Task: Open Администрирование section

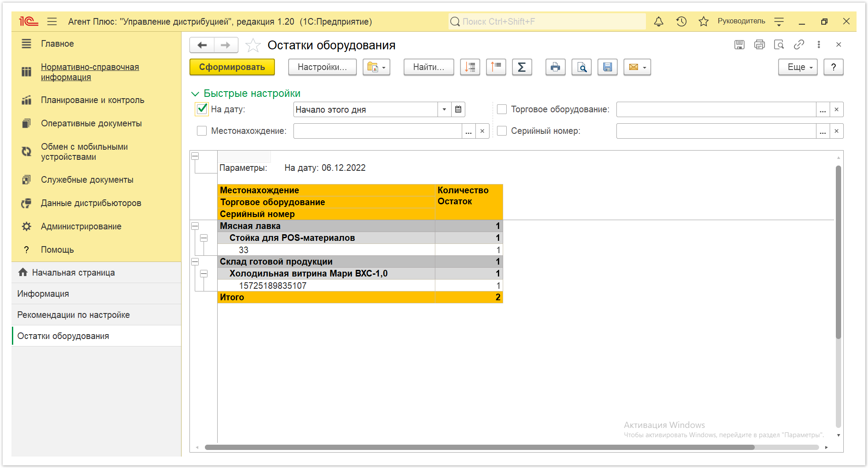Action: 96,226
